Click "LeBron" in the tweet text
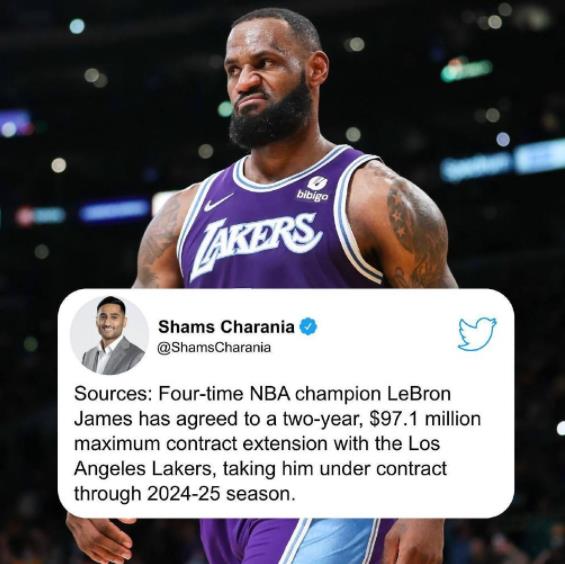565x564 pixels. click(x=419, y=394)
